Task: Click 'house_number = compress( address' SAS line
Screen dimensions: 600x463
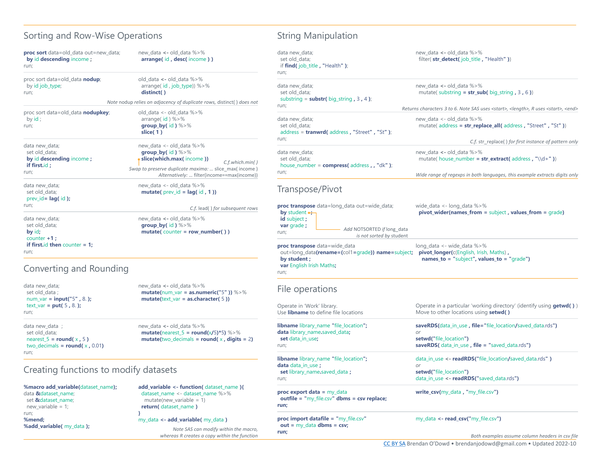Action: (336, 166)
